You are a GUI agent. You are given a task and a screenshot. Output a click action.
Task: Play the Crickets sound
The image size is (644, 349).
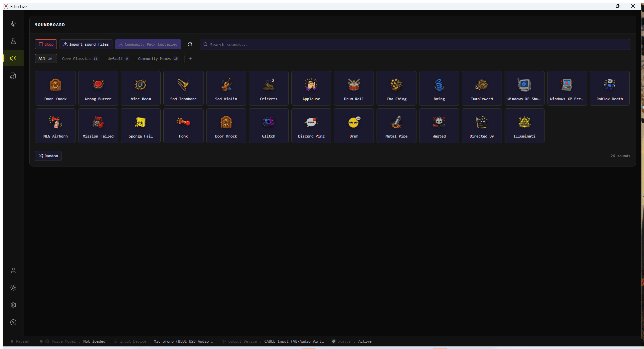tap(268, 88)
